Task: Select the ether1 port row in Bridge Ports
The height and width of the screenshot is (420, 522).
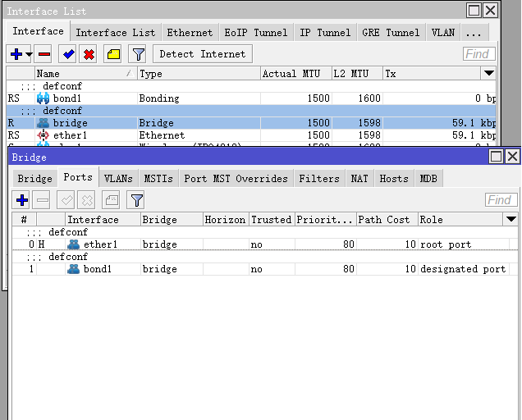Action: (246, 244)
